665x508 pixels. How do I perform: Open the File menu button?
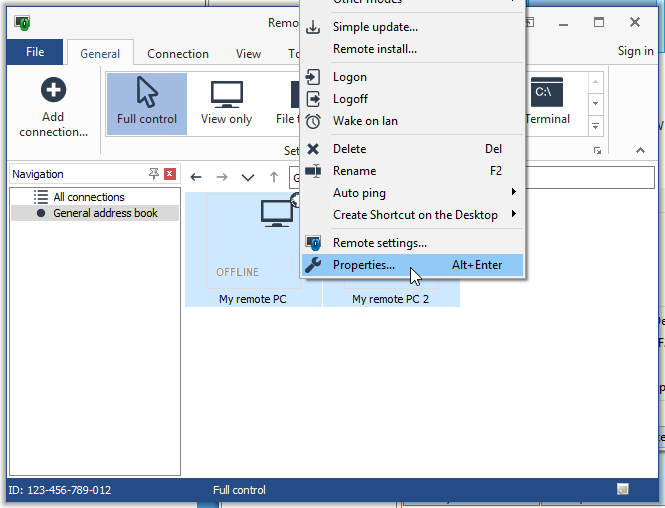[35, 52]
